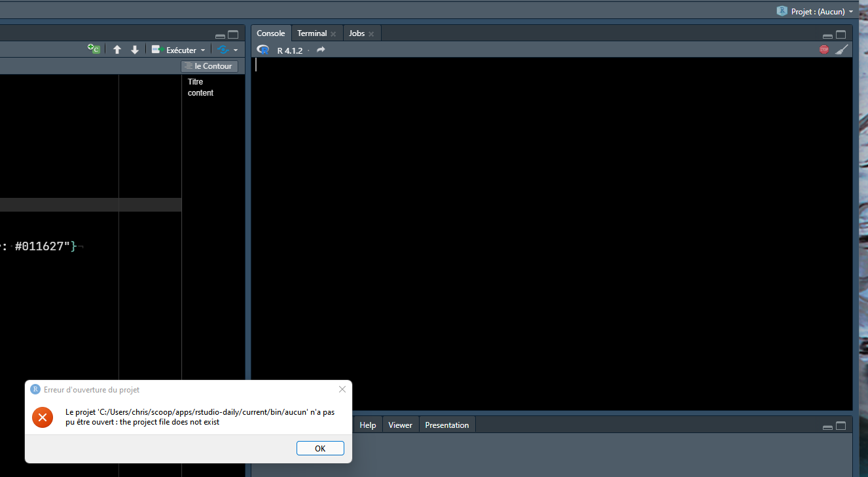The height and width of the screenshot is (477, 868).
Task: Open the Exécuter dropdown arrow
Action: (203, 49)
